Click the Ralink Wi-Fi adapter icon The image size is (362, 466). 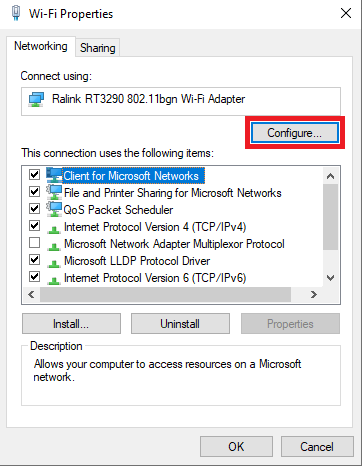click(36, 100)
